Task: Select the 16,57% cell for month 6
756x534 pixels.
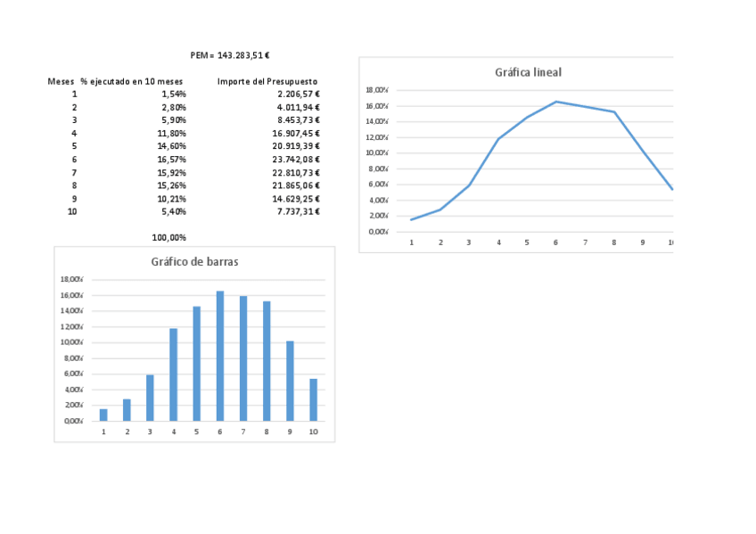Action: (173, 160)
